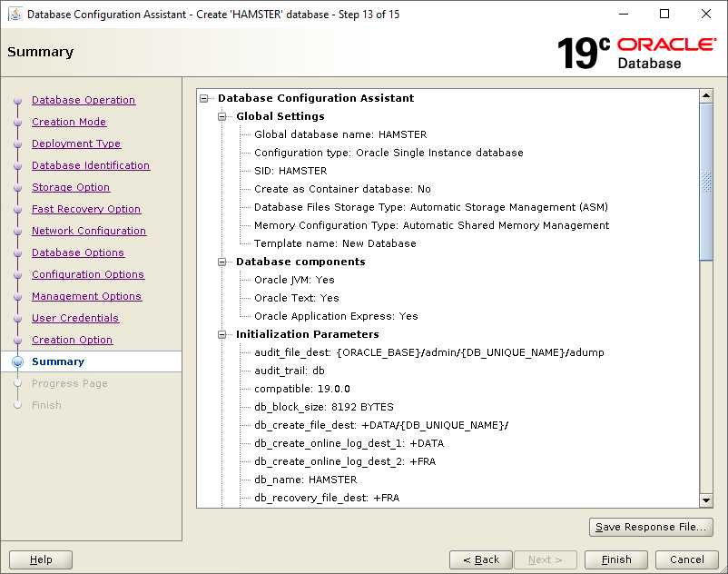
Task: Jump to the Fast Recovery Option step
Action: [x=86, y=209]
